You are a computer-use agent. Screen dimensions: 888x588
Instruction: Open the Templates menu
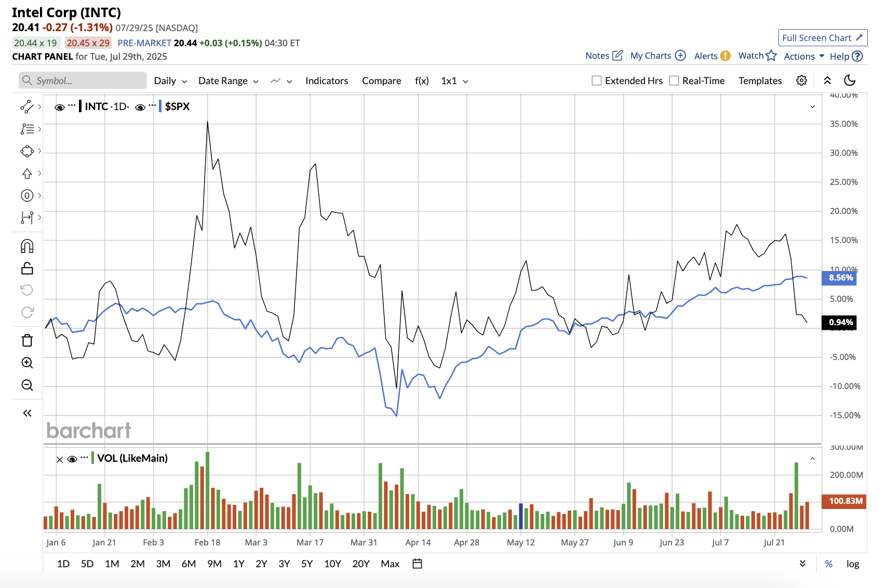point(760,81)
